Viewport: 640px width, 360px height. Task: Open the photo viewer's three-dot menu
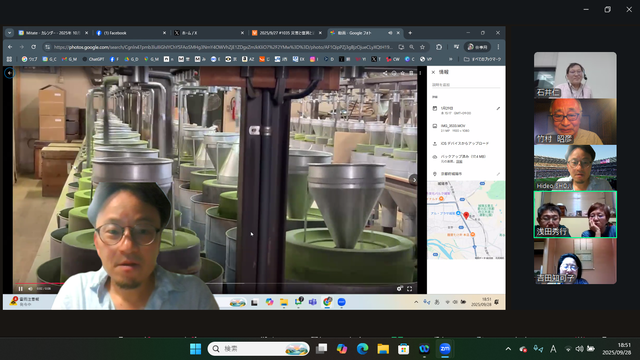point(420,73)
